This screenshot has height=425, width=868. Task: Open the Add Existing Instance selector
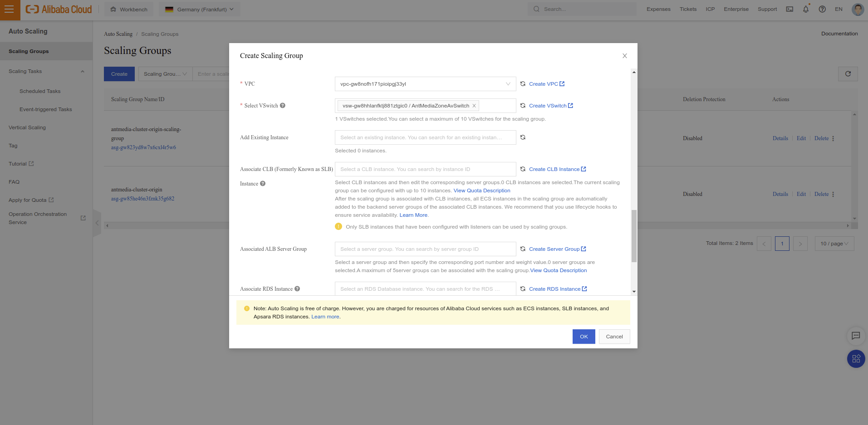point(426,137)
